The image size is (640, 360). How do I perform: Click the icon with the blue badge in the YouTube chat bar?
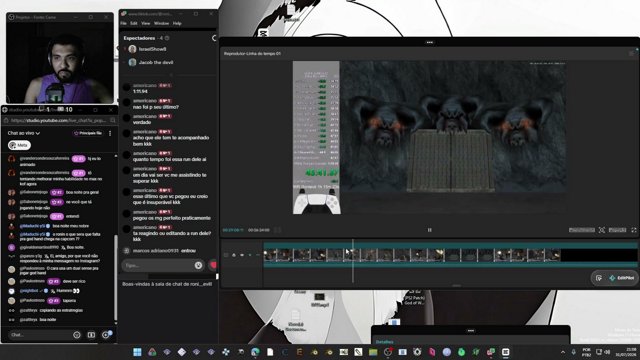pyautogui.click(x=106, y=335)
